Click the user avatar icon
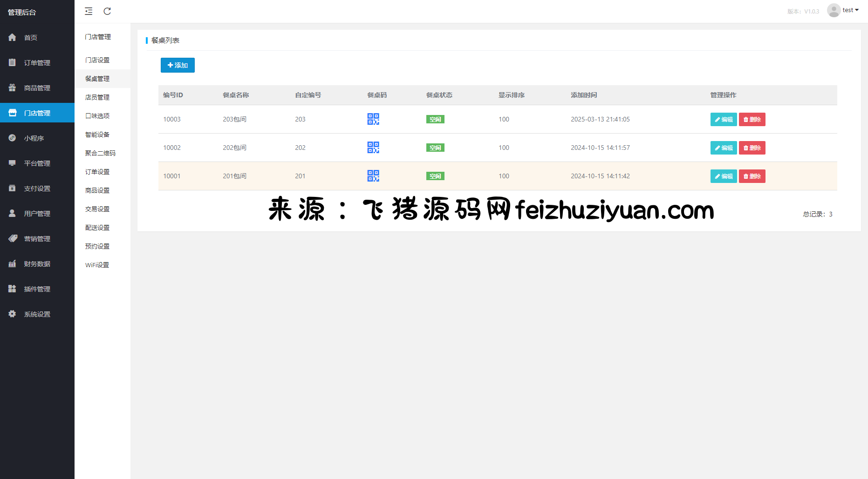 tap(834, 10)
